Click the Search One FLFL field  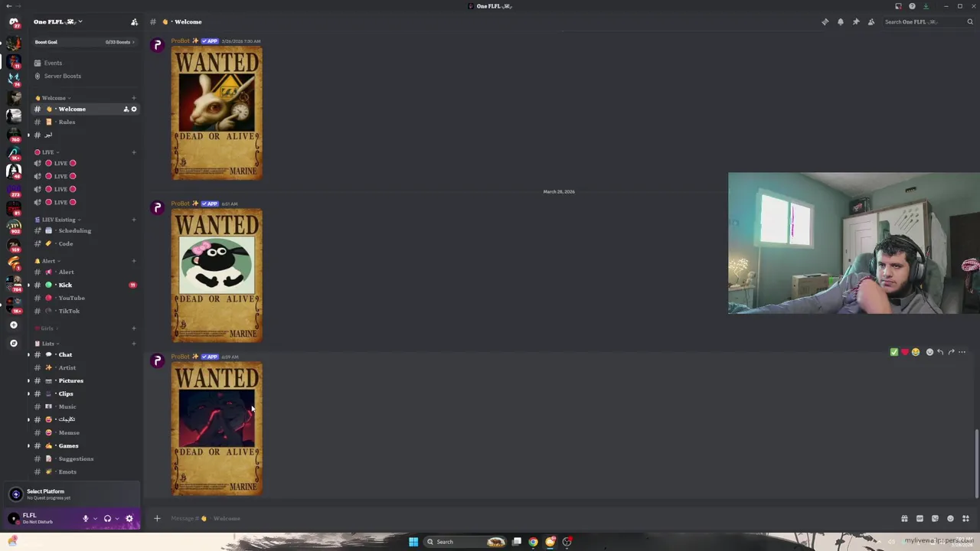click(x=928, y=21)
